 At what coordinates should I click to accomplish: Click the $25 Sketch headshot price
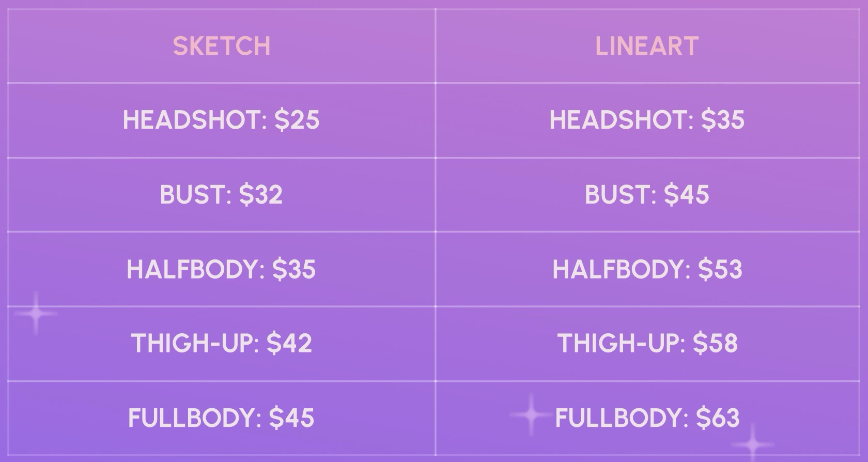(297, 120)
